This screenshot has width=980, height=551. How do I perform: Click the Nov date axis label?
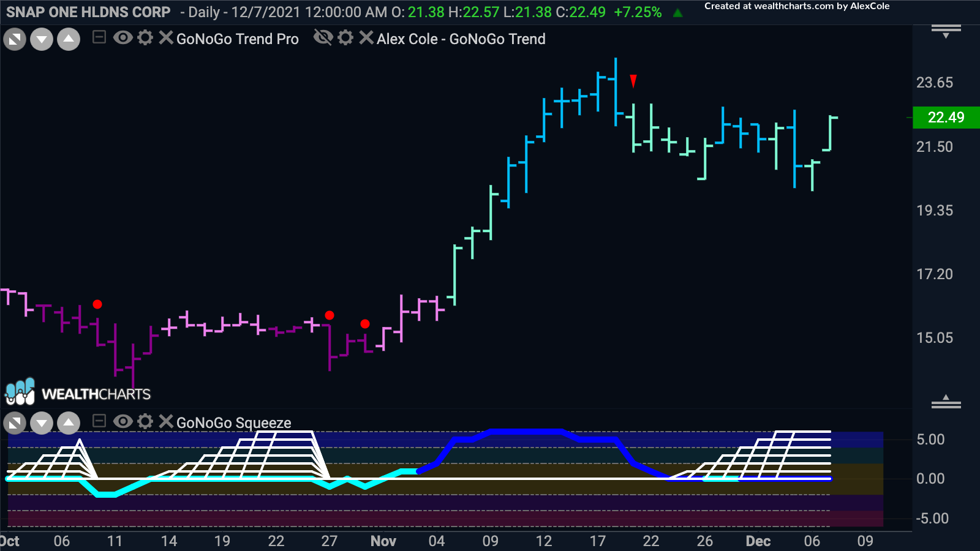pos(383,541)
